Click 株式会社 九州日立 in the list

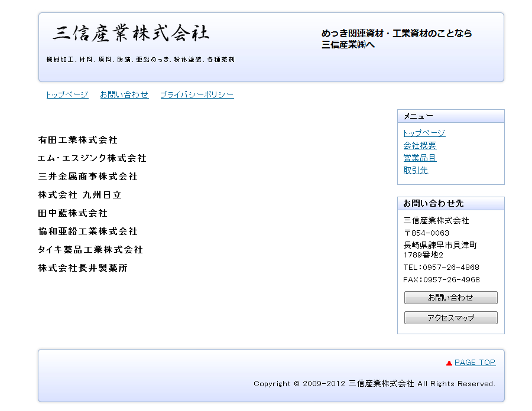(80, 195)
